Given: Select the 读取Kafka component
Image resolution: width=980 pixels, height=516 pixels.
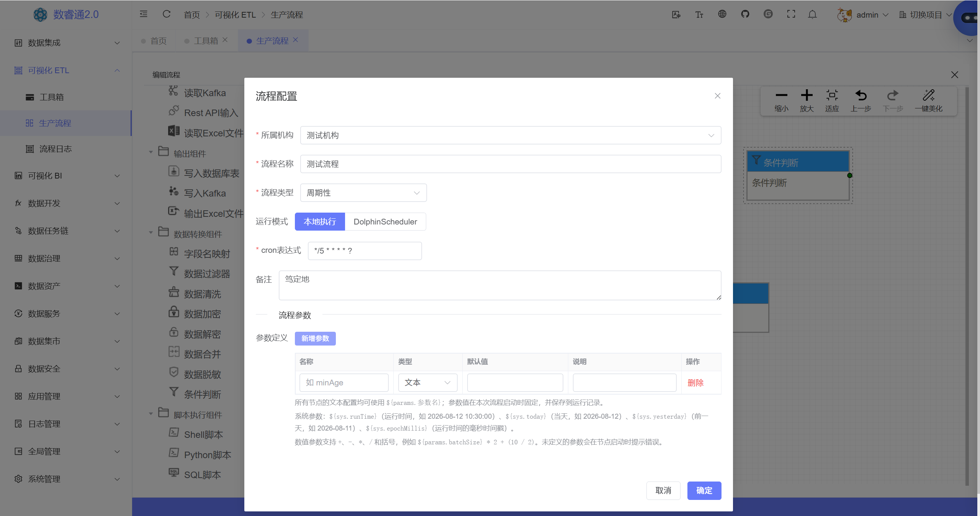Looking at the screenshot, I should pyautogui.click(x=197, y=92).
